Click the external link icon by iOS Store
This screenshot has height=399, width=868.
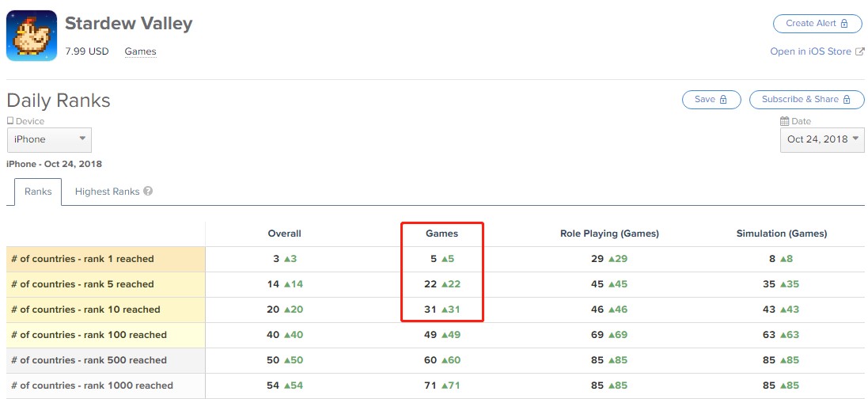pyautogui.click(x=860, y=51)
